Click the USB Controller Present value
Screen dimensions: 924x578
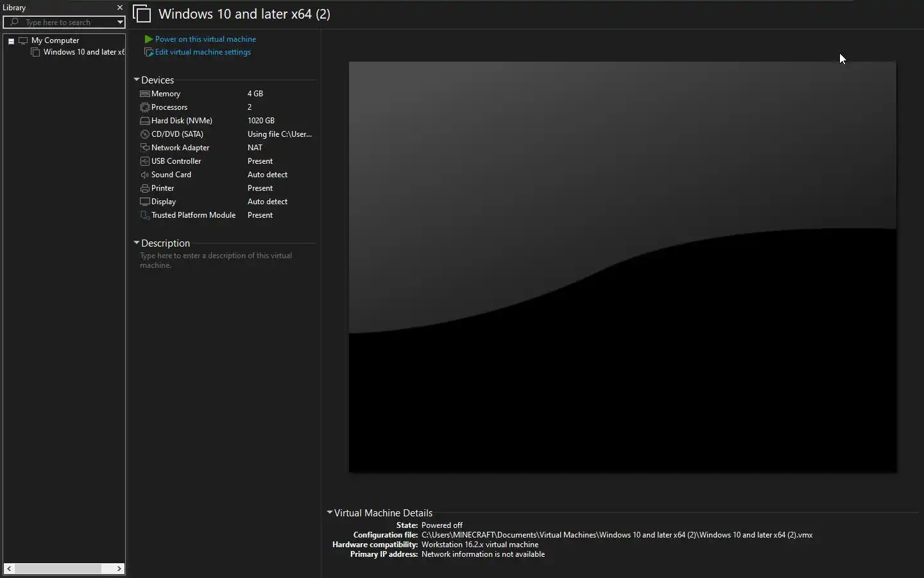point(260,161)
